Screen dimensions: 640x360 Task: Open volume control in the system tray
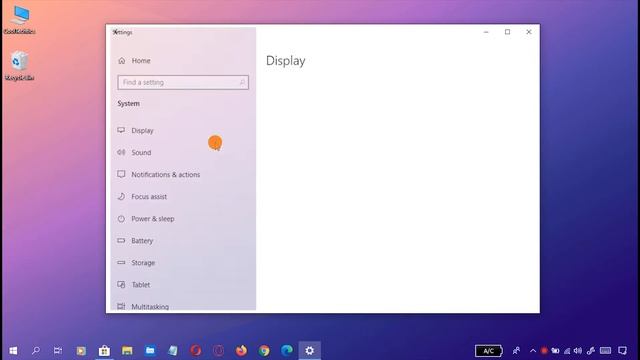(x=578, y=351)
